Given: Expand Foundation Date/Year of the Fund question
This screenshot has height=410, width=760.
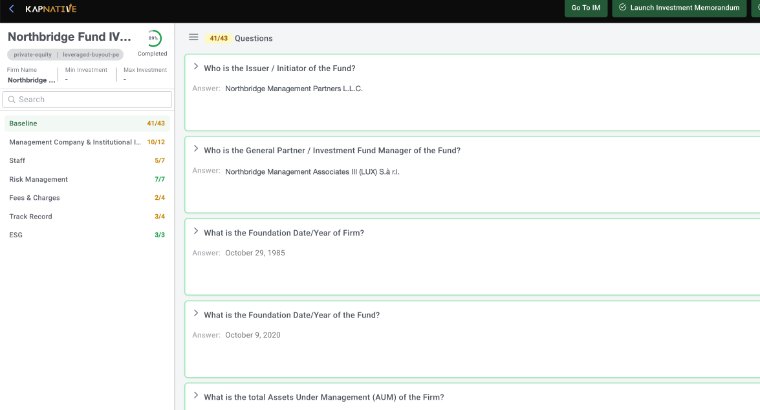Looking at the screenshot, I should pyautogui.click(x=196, y=314).
